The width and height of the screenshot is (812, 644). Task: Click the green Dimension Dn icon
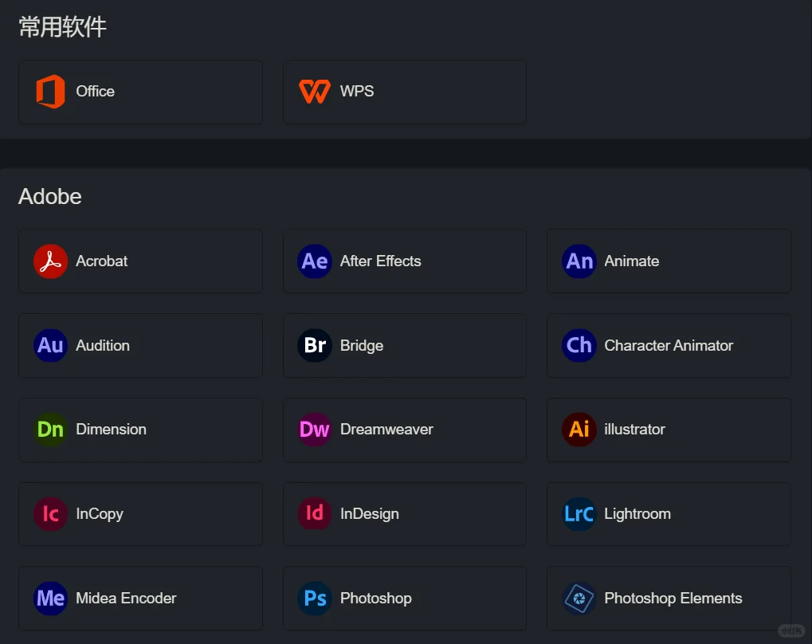pyautogui.click(x=50, y=430)
